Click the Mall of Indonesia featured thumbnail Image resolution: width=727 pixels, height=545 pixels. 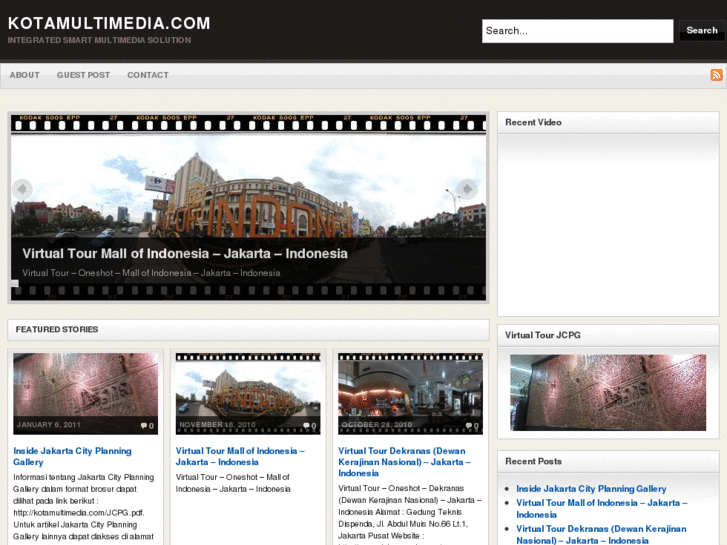pyautogui.click(x=248, y=394)
